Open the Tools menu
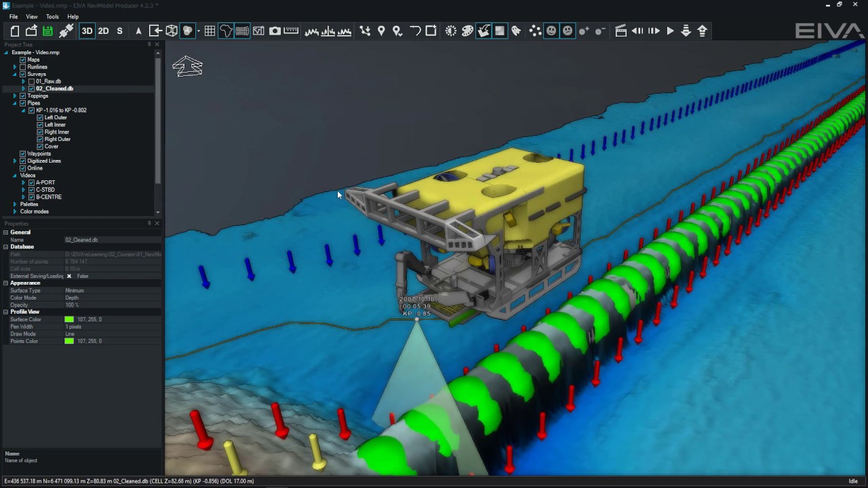 (x=52, y=16)
